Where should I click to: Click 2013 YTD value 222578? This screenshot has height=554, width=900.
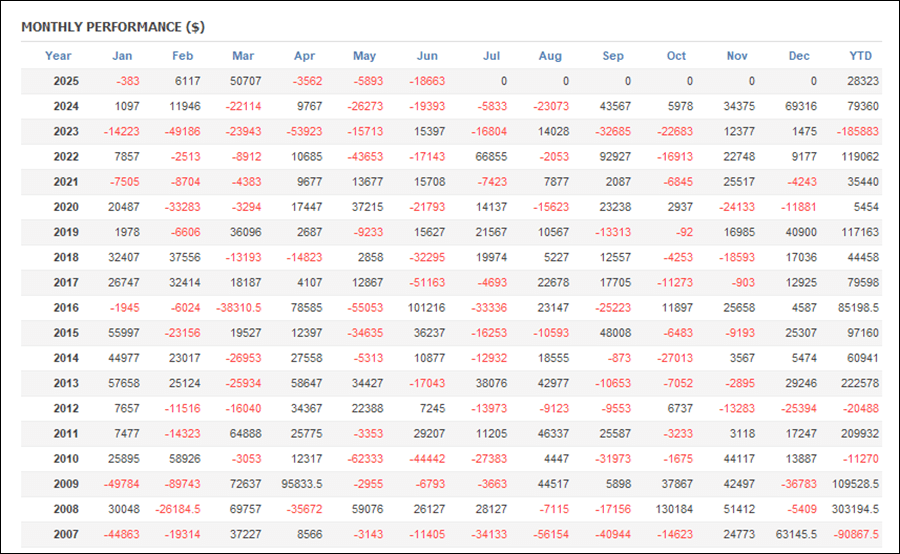coord(860,383)
